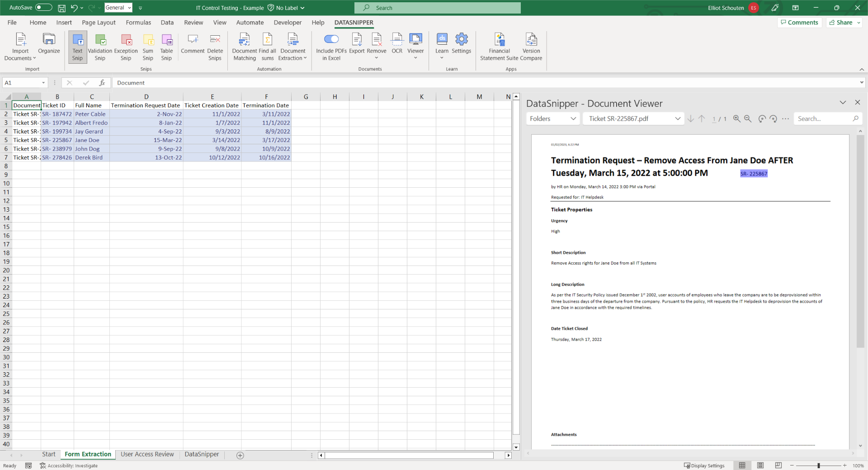Expand the Name Box dropdown
The image size is (868, 470).
(43, 83)
